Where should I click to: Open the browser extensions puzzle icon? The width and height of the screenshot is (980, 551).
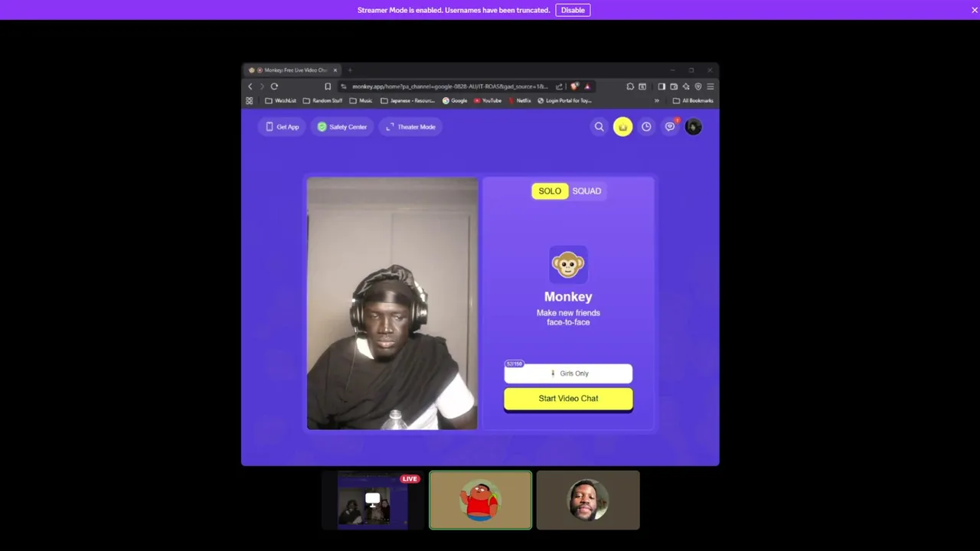[630, 86]
